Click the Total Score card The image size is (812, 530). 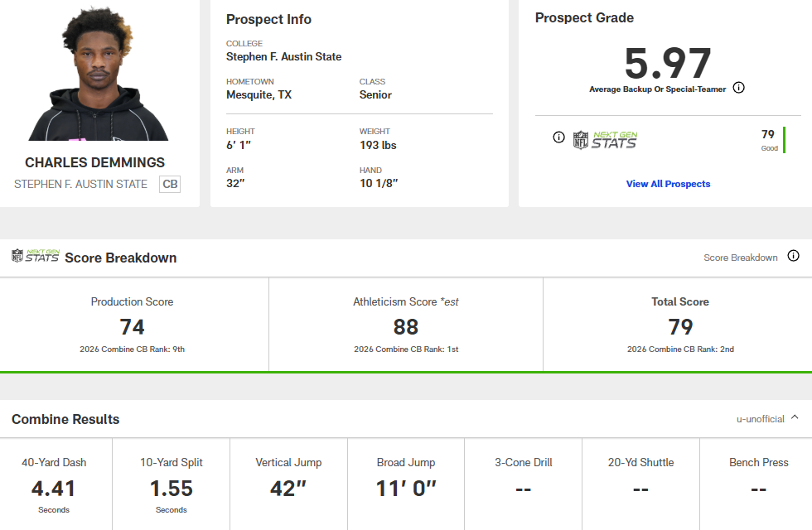click(x=679, y=325)
